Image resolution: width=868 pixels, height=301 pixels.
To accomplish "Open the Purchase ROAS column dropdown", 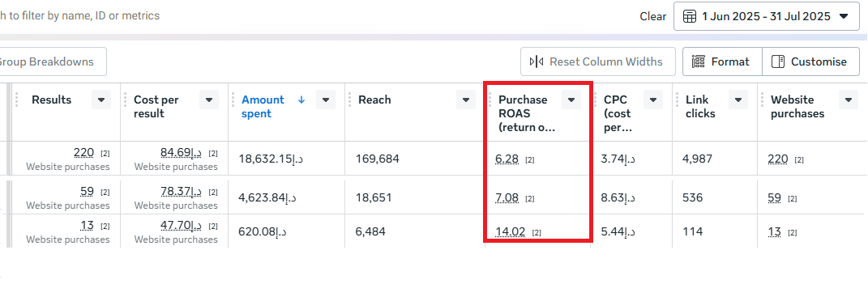I will (x=571, y=100).
